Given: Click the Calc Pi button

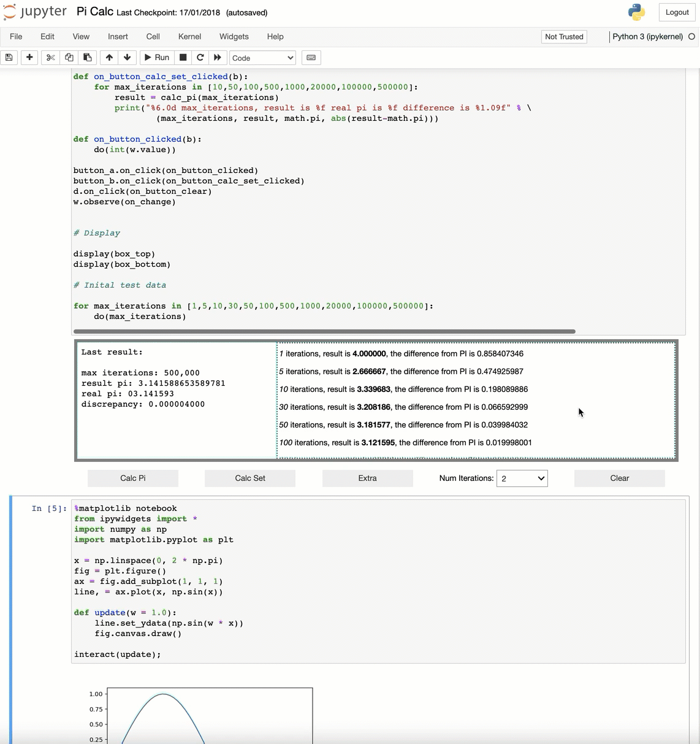Looking at the screenshot, I should click(x=133, y=478).
